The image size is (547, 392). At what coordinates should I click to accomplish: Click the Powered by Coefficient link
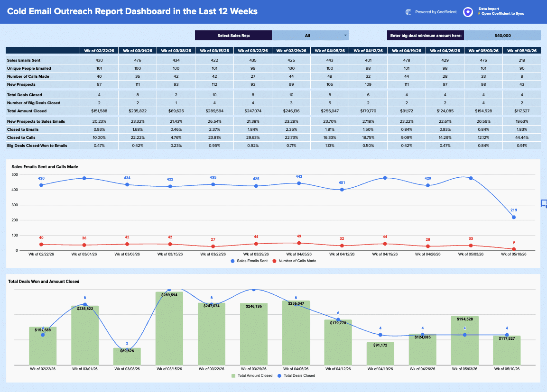click(436, 12)
